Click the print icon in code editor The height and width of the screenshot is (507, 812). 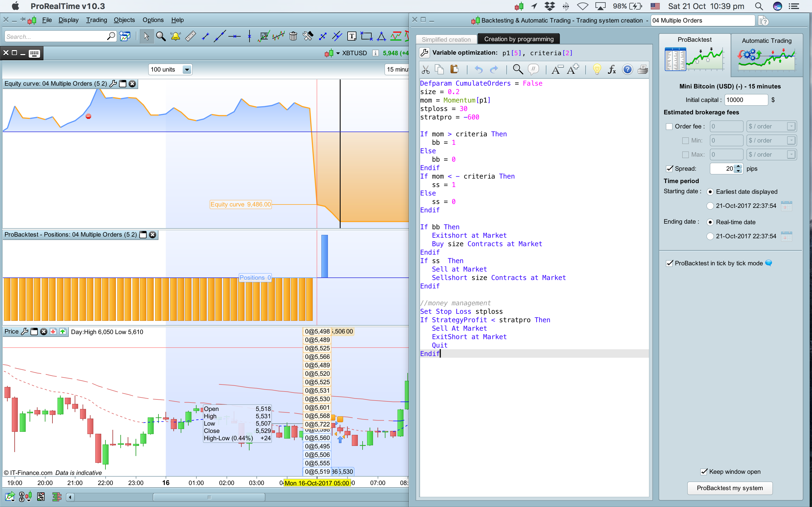pos(643,69)
